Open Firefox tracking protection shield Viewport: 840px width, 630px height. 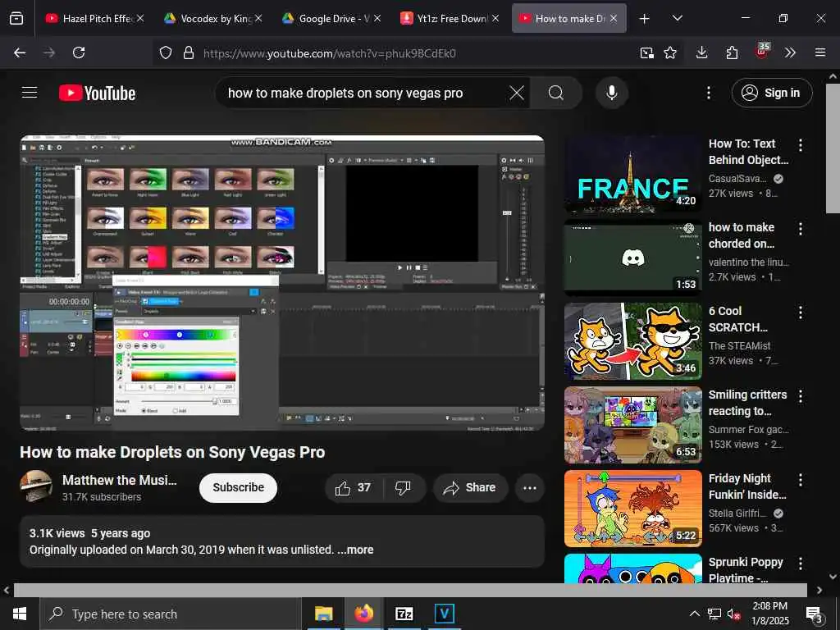166,52
